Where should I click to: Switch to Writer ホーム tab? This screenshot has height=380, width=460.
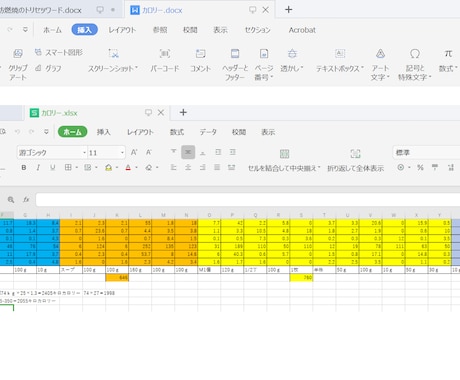pos(52,30)
